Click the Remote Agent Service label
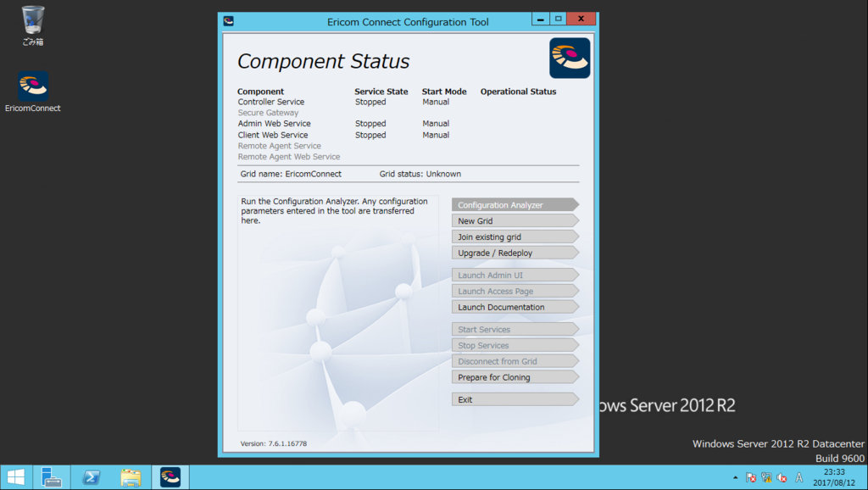Screen dimensions: 868x490 [280, 146]
